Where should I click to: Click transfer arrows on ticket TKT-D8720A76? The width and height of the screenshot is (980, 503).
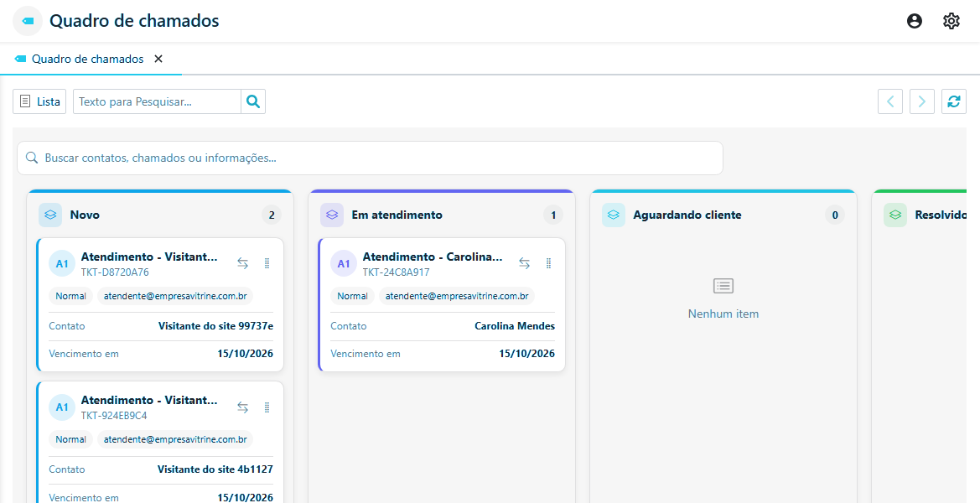click(242, 264)
